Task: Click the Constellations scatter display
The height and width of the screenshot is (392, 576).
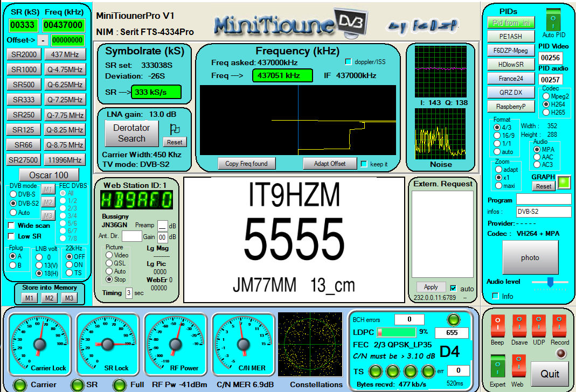Action: click(310, 344)
